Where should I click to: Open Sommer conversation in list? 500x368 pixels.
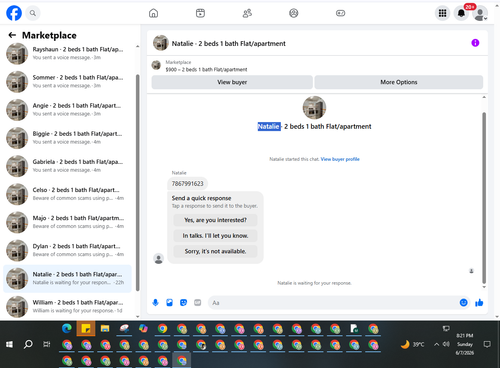coord(67,81)
